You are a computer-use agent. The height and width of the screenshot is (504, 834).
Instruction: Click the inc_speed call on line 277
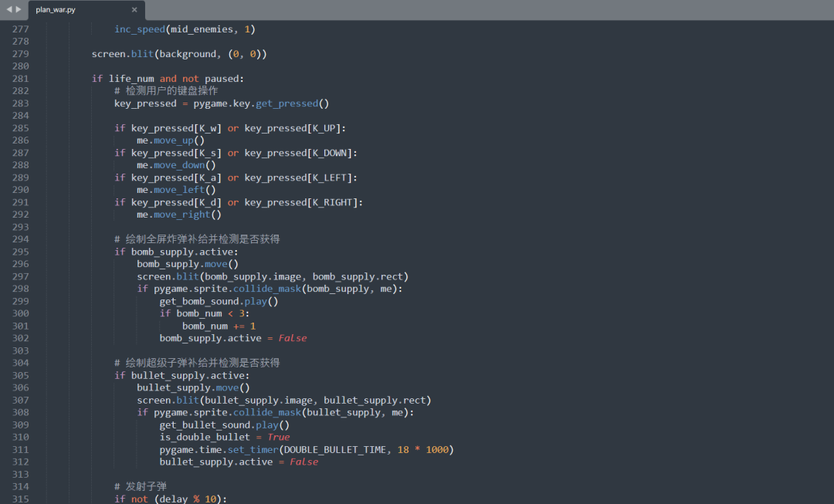139,29
